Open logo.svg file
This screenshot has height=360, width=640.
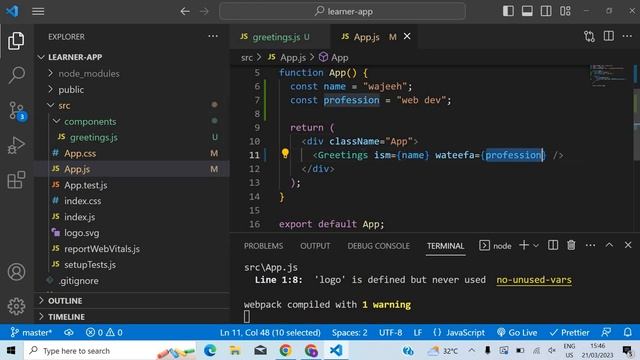[82, 233]
